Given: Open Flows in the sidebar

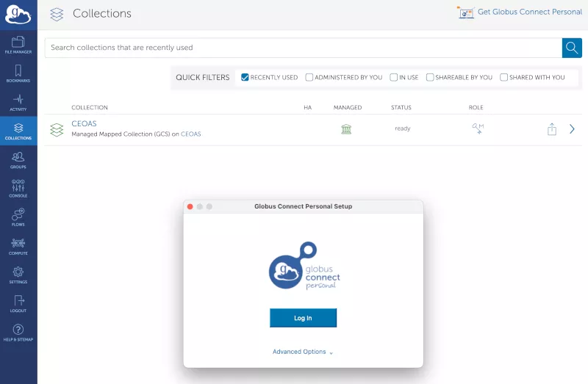Looking at the screenshot, I should 18,217.
